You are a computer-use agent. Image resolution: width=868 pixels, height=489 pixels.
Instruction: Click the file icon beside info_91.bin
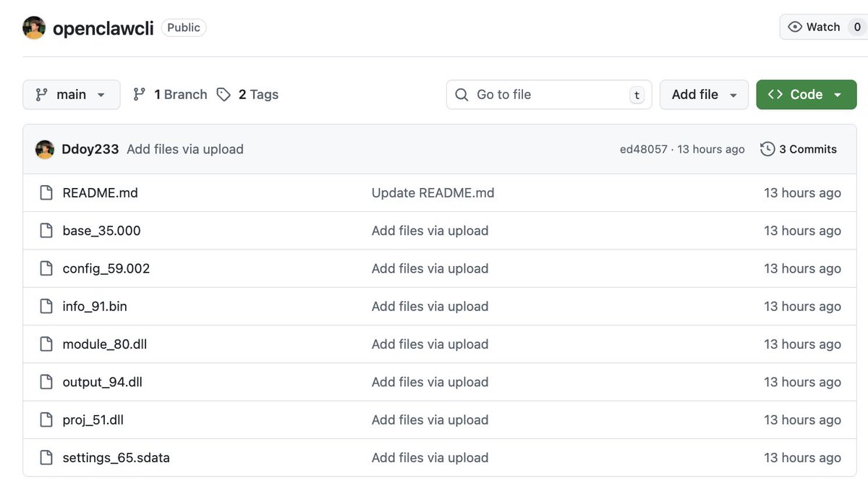point(46,307)
